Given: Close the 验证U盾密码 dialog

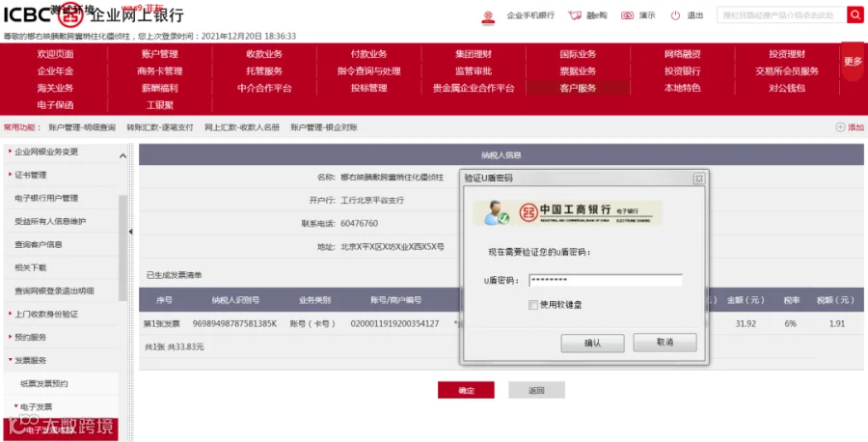Looking at the screenshot, I should [x=698, y=179].
